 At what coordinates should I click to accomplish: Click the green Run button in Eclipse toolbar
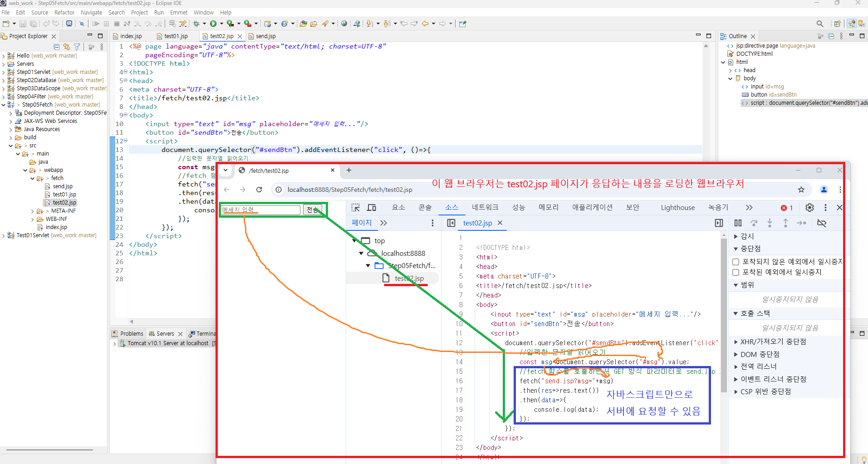coord(213,24)
